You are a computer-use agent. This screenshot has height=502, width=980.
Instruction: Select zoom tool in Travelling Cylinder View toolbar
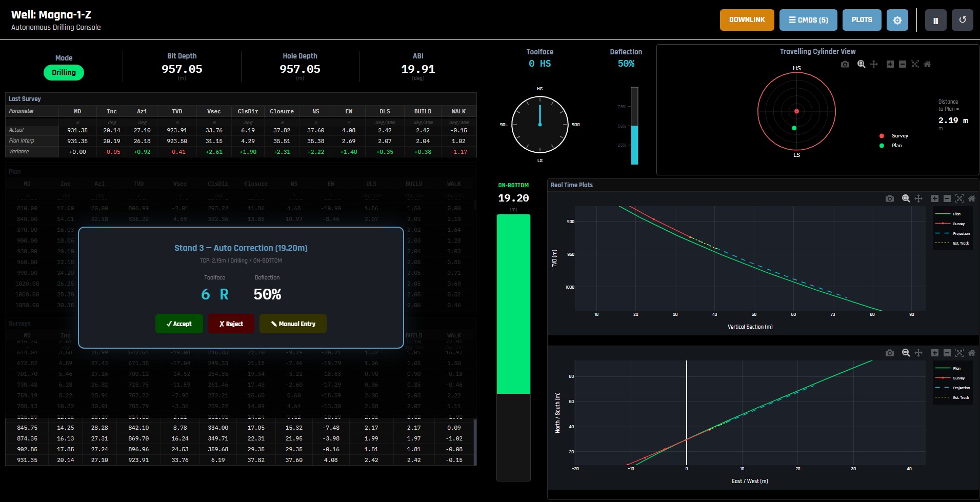862,64
